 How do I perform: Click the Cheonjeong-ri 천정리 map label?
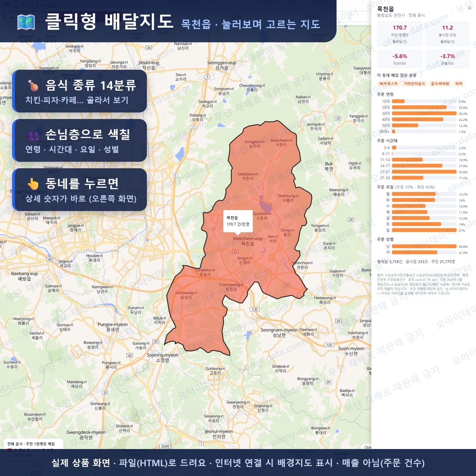point(231,287)
